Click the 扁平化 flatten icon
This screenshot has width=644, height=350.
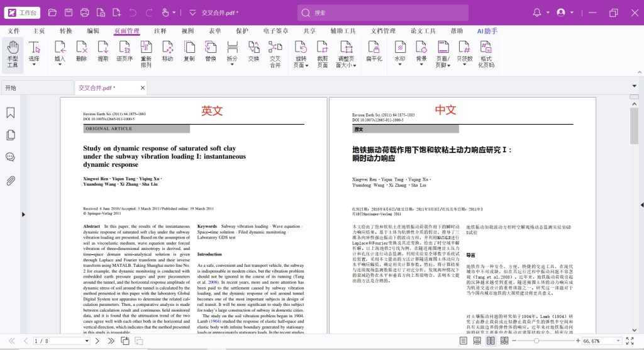[x=374, y=54]
